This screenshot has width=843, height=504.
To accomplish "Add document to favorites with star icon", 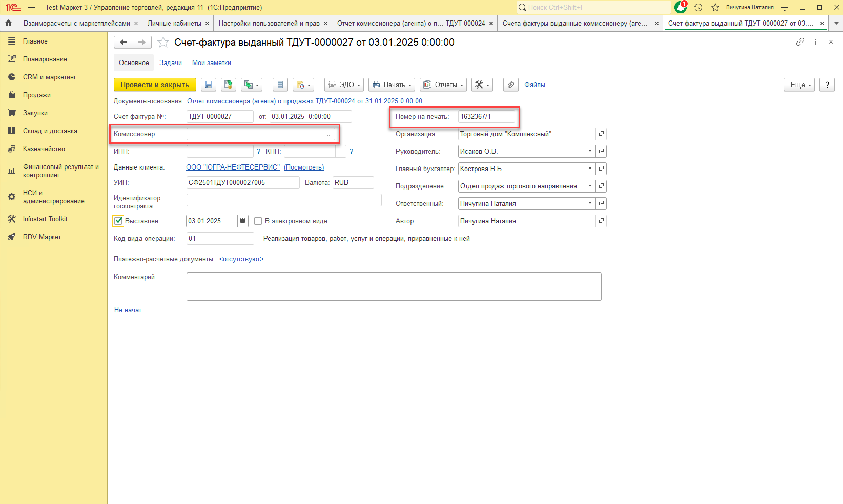I will tap(163, 43).
